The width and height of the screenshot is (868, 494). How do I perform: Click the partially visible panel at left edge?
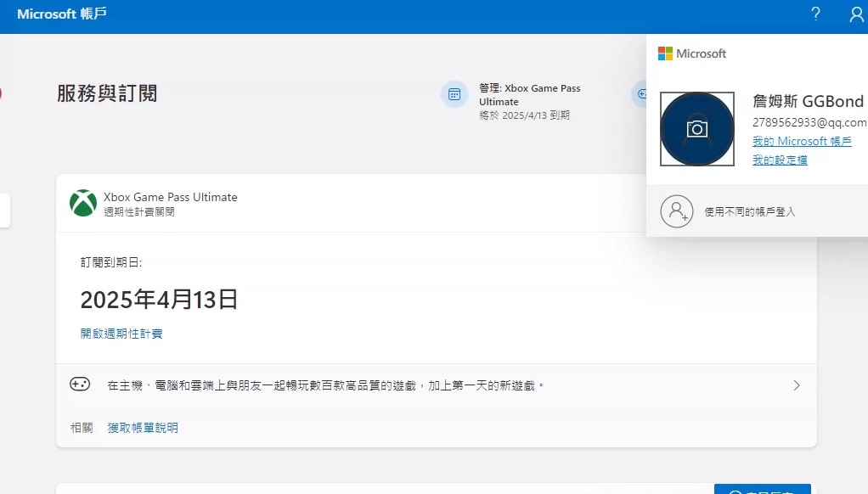6,212
